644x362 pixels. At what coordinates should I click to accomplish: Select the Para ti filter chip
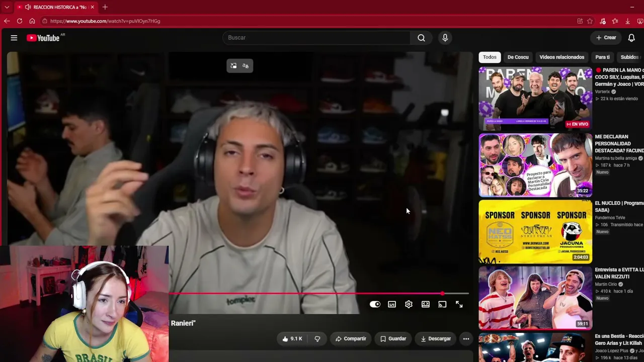602,57
